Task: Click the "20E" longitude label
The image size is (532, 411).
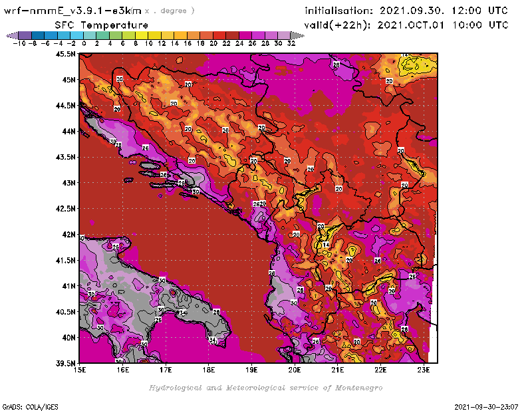Action: point(295,370)
